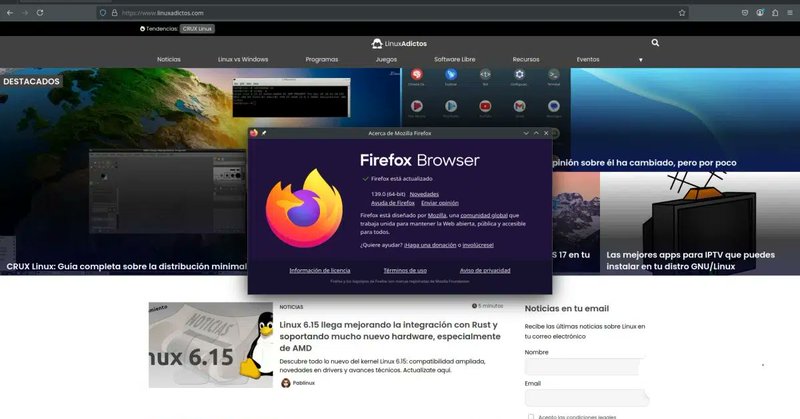This screenshot has width=800, height=419.
Task: Open Aviso de privacidad link
Action: [485, 270]
